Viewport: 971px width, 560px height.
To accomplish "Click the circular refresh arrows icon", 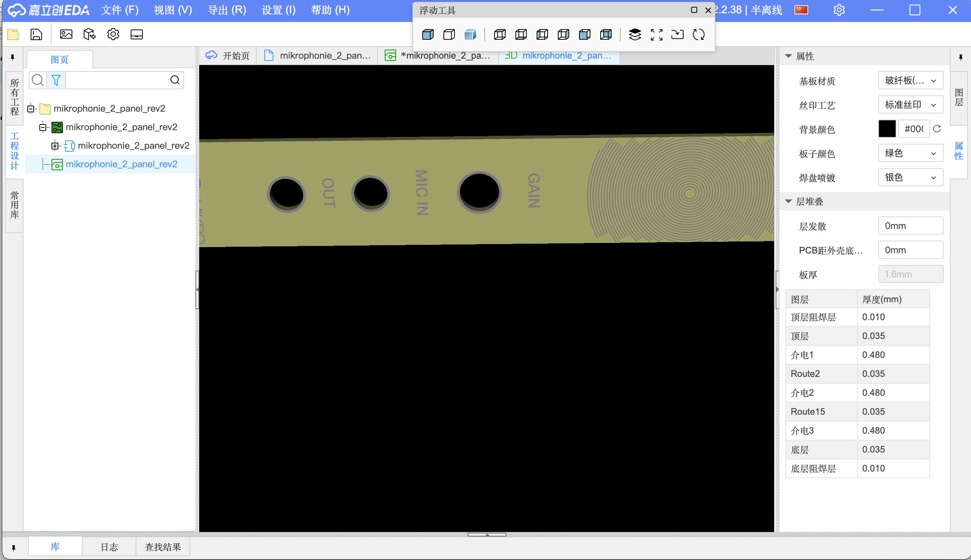I will (x=698, y=34).
